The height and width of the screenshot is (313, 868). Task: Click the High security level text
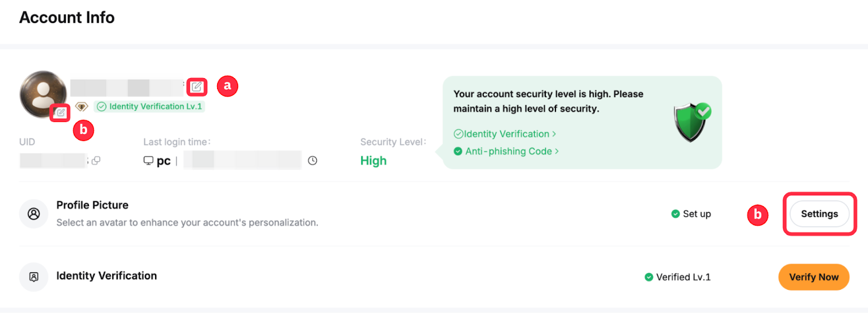[373, 161]
